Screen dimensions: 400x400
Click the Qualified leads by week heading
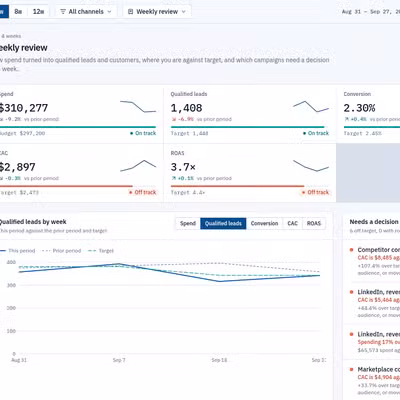pyautogui.click(x=33, y=222)
